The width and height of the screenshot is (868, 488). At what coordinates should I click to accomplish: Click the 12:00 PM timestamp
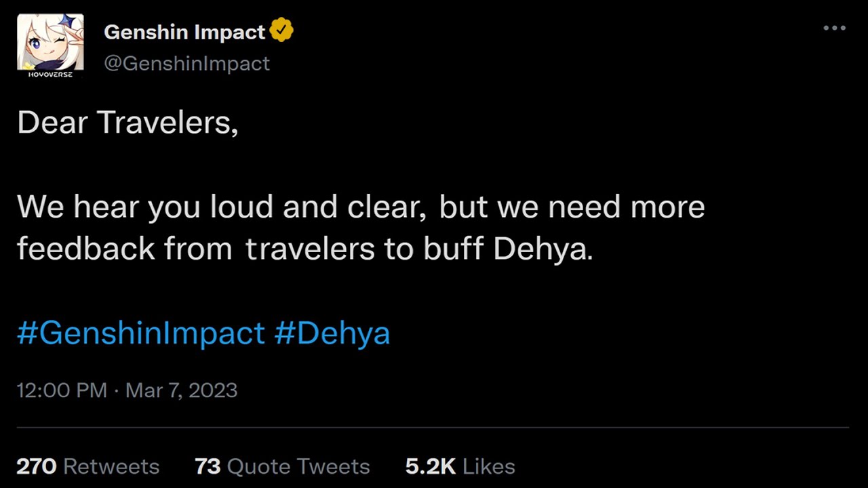[x=62, y=390]
